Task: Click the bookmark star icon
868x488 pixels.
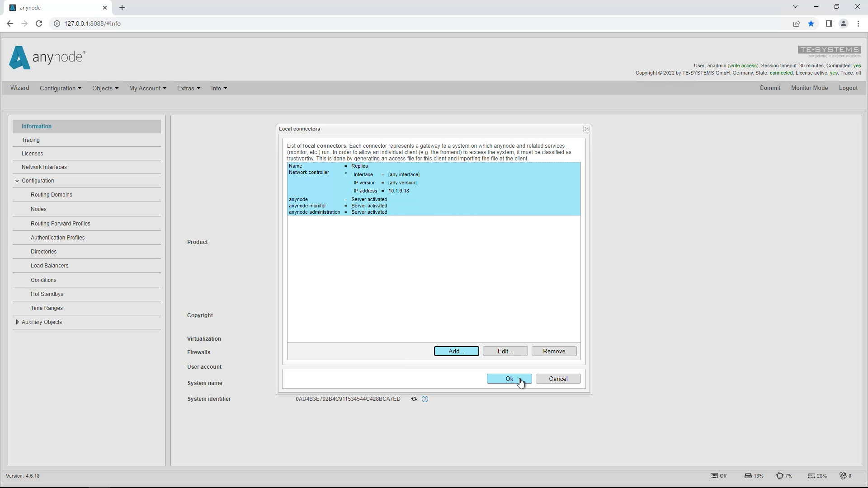Action: coord(811,23)
